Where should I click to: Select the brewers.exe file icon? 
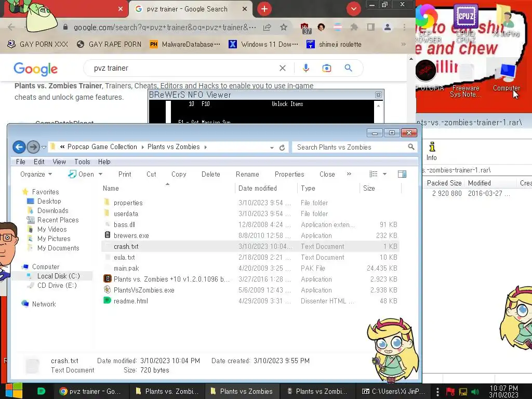tap(107, 235)
